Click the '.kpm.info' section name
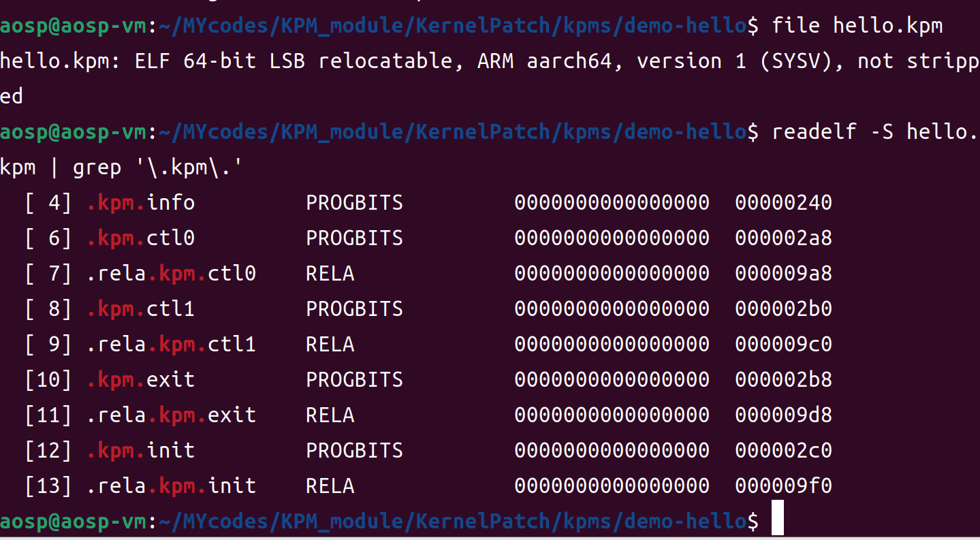The width and height of the screenshot is (980, 540). [141, 202]
